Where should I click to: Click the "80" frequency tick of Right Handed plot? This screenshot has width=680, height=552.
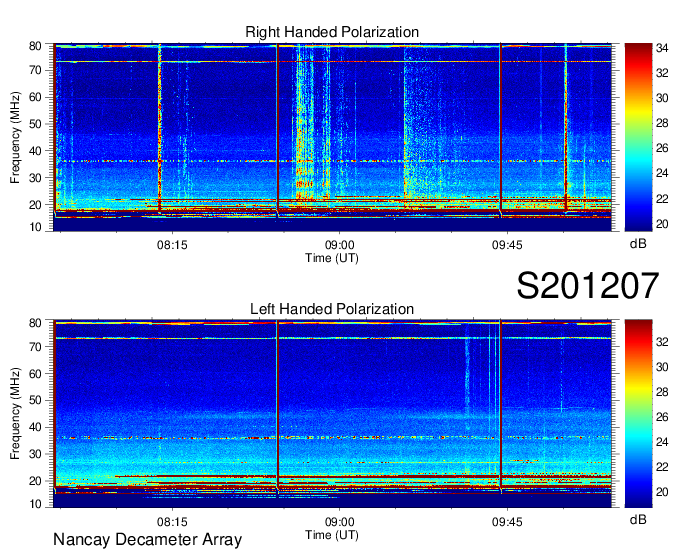(x=35, y=46)
